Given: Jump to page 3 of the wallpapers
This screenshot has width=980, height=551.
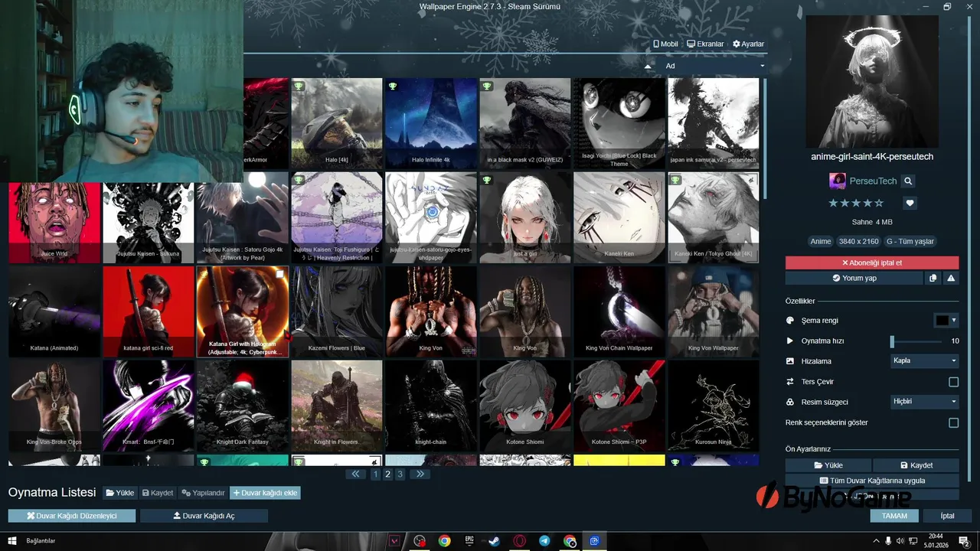Looking at the screenshot, I should (400, 474).
